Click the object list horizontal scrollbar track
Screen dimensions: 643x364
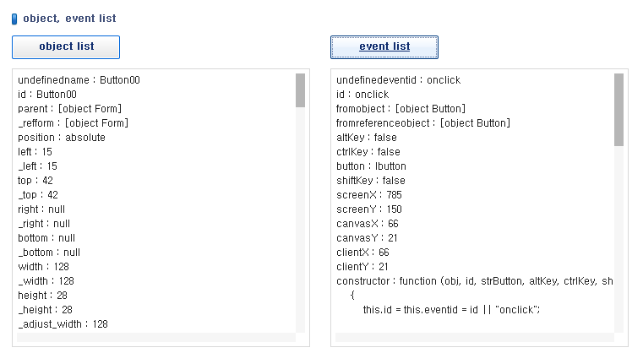click(156, 337)
